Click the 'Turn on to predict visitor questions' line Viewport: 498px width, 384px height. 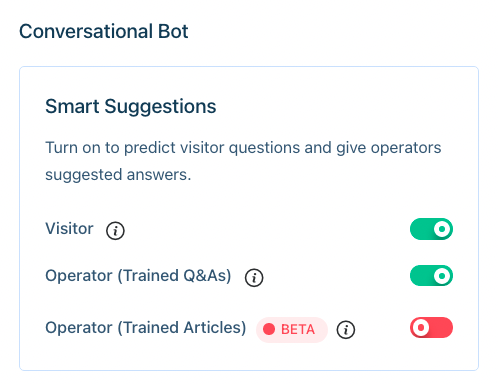pos(243,148)
